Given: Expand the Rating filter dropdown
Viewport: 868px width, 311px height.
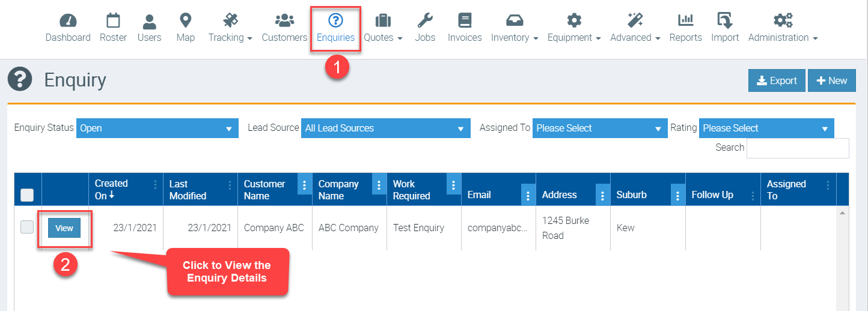Looking at the screenshot, I should tap(766, 128).
